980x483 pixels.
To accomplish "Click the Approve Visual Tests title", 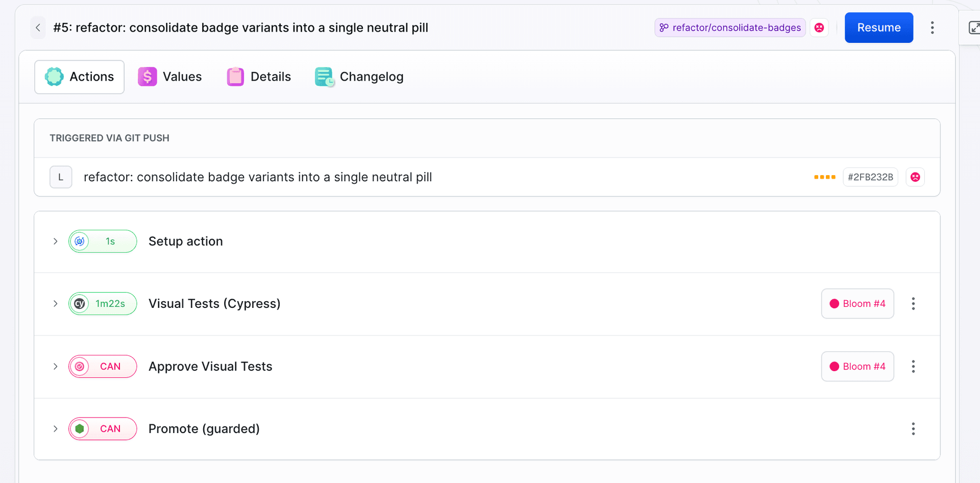I will [x=210, y=367].
